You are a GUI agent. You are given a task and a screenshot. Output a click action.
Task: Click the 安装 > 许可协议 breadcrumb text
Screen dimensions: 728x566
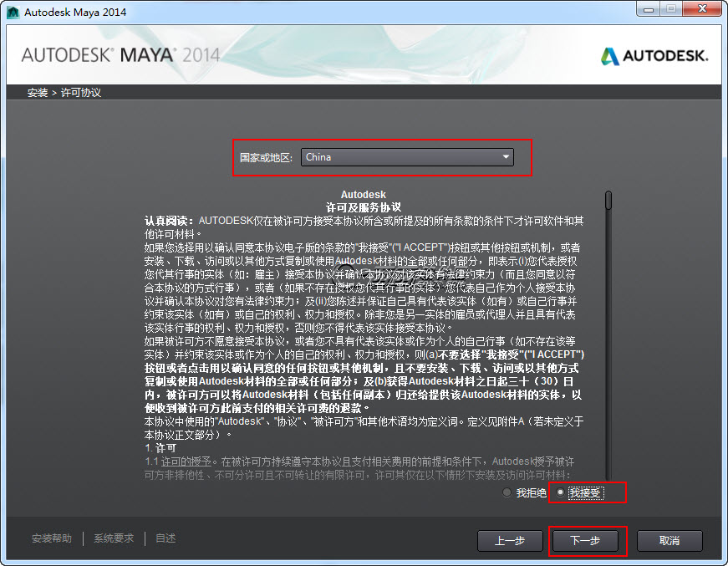(x=64, y=93)
